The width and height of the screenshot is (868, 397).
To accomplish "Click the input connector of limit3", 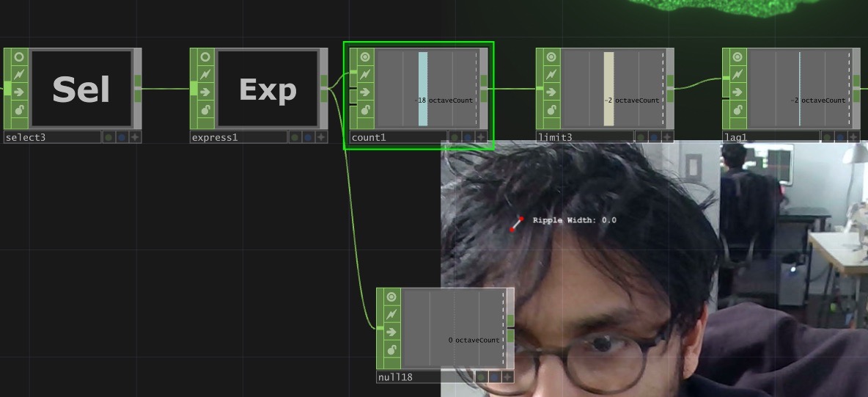I will 539,88.
